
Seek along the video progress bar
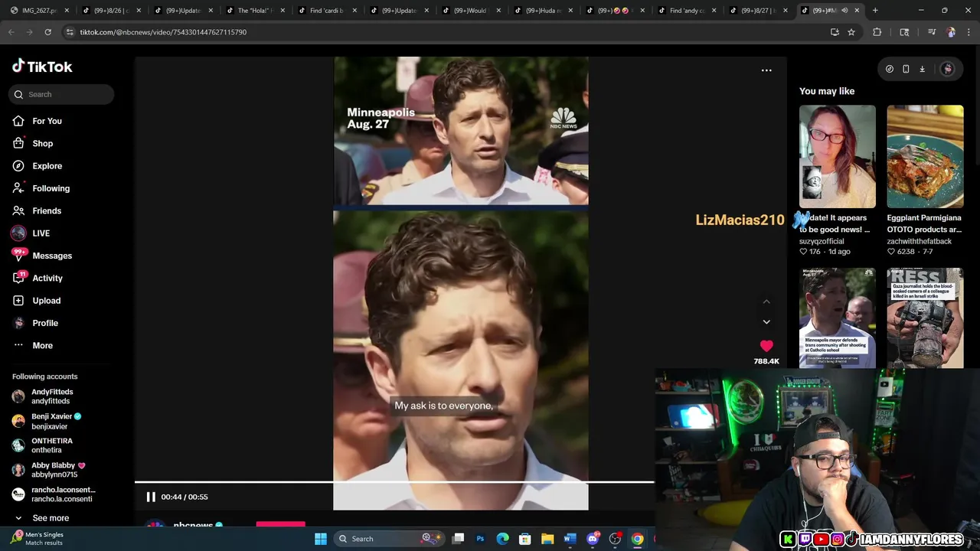coord(394,482)
